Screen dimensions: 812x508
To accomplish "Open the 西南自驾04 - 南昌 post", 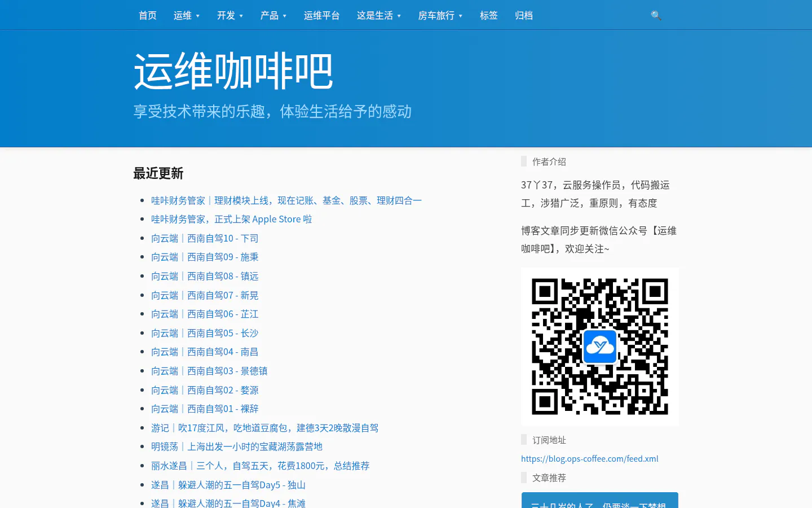I will tap(205, 352).
